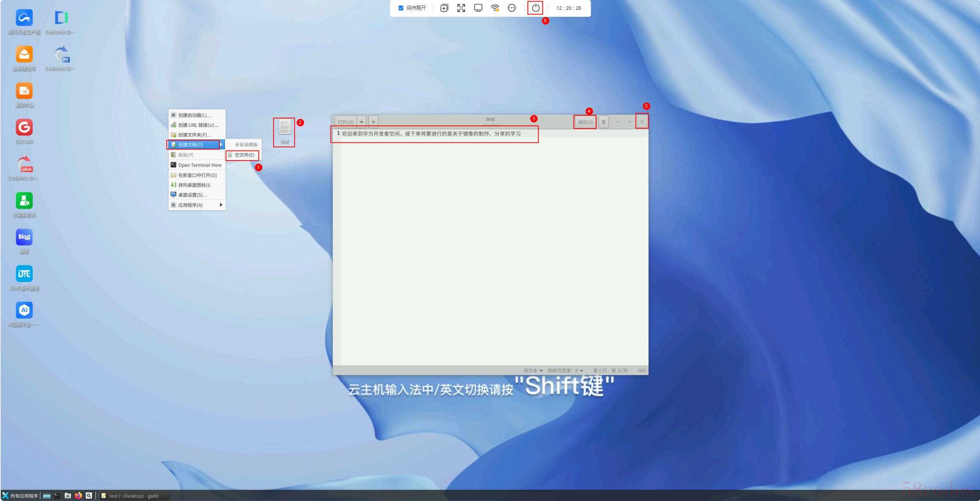Toggle the 保持展开 checkbox

pos(401,8)
